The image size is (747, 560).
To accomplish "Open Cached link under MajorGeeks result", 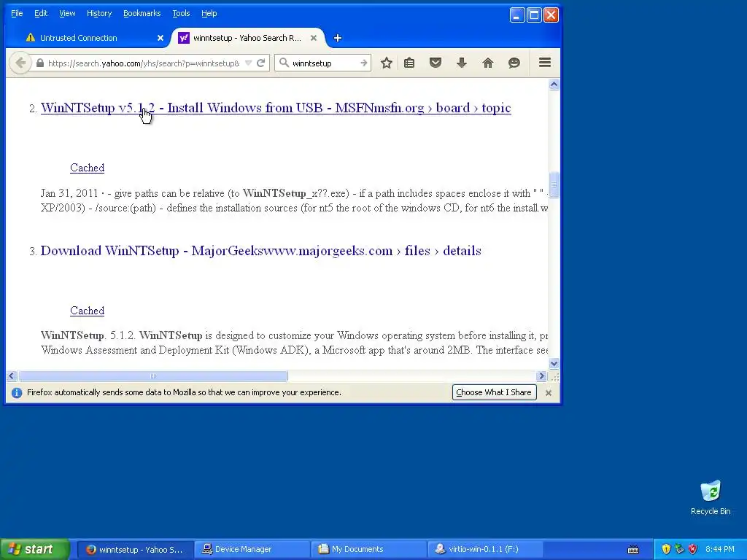I will (88, 311).
